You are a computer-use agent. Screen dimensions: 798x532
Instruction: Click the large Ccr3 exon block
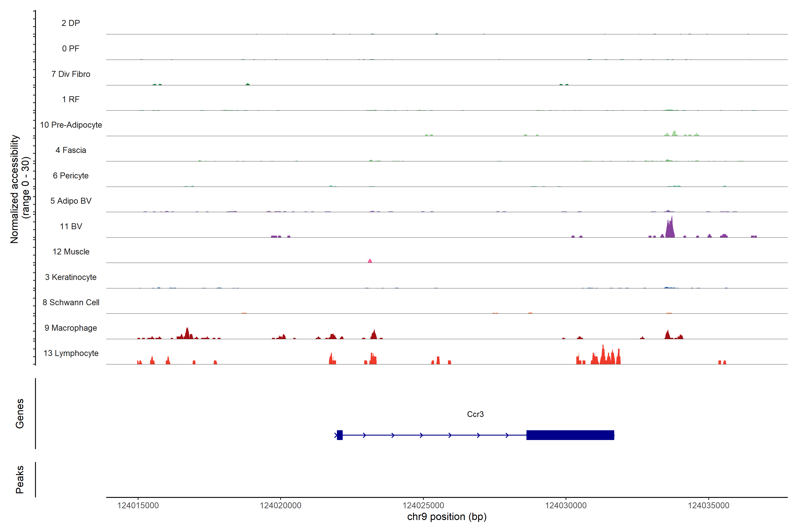tap(570, 435)
